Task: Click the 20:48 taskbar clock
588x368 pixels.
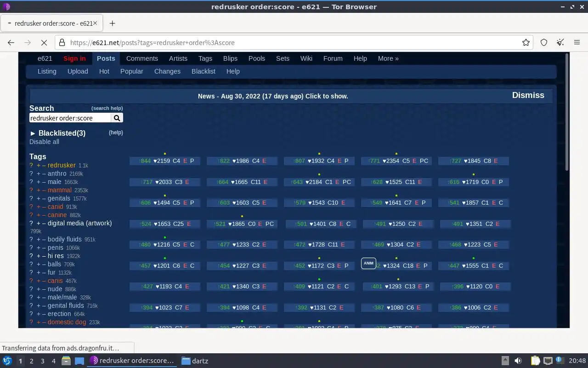Action: (x=577, y=361)
